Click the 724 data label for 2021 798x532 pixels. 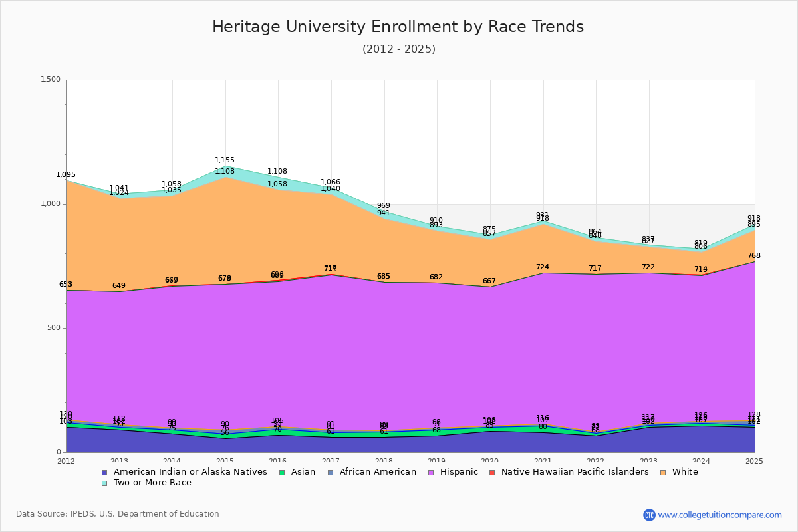[543, 267]
